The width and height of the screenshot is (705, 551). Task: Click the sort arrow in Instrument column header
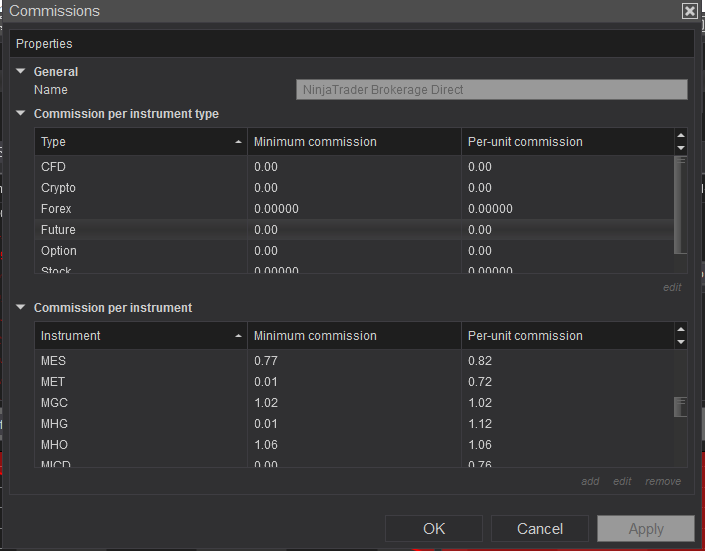238,336
